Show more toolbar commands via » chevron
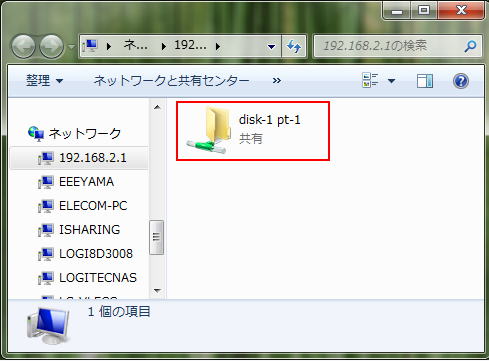 277,80
